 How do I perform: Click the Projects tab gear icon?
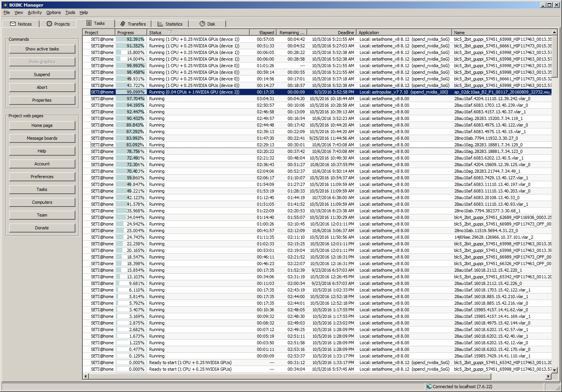tap(49, 24)
